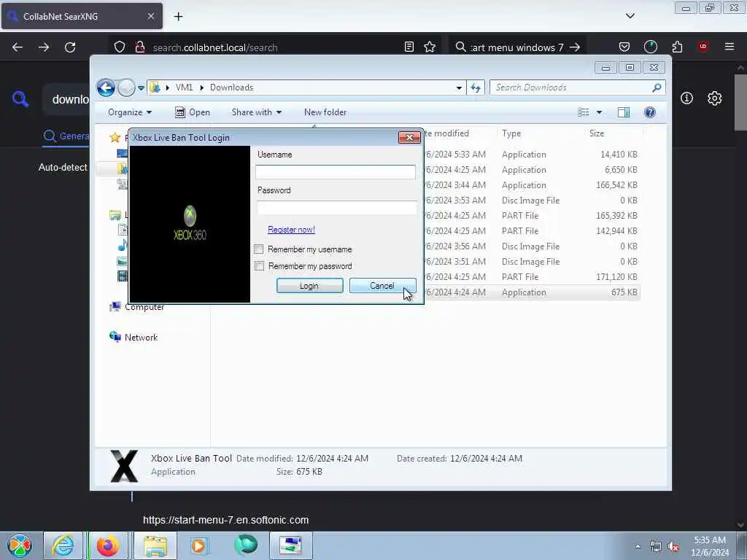Select Network in the navigation pane
The width and height of the screenshot is (747, 560).
click(x=134, y=337)
